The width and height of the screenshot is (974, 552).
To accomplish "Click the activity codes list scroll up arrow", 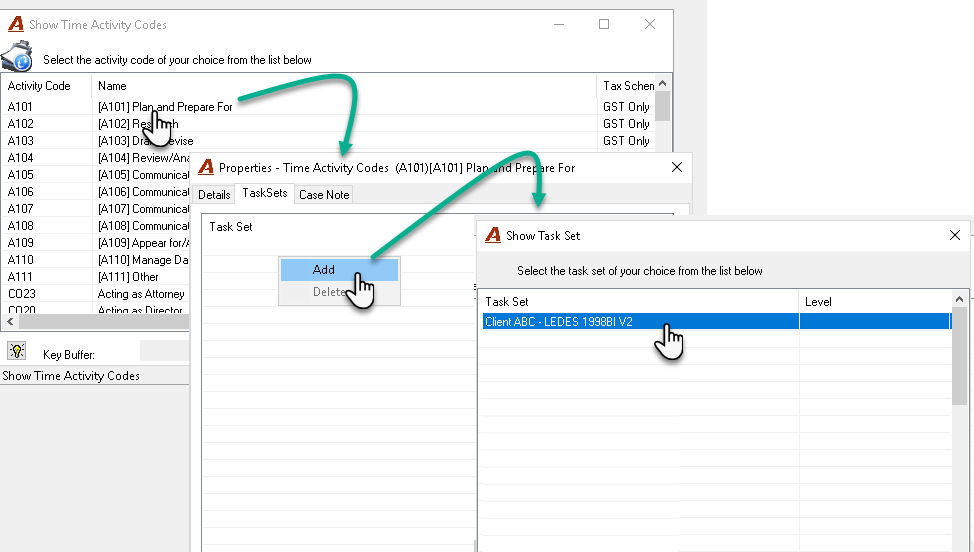I will pos(663,83).
